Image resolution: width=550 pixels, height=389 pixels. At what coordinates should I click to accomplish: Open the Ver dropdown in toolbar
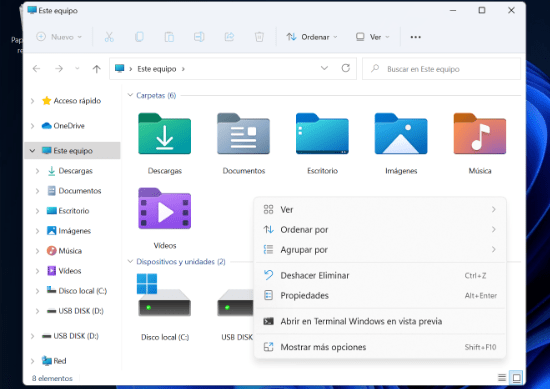click(x=373, y=37)
